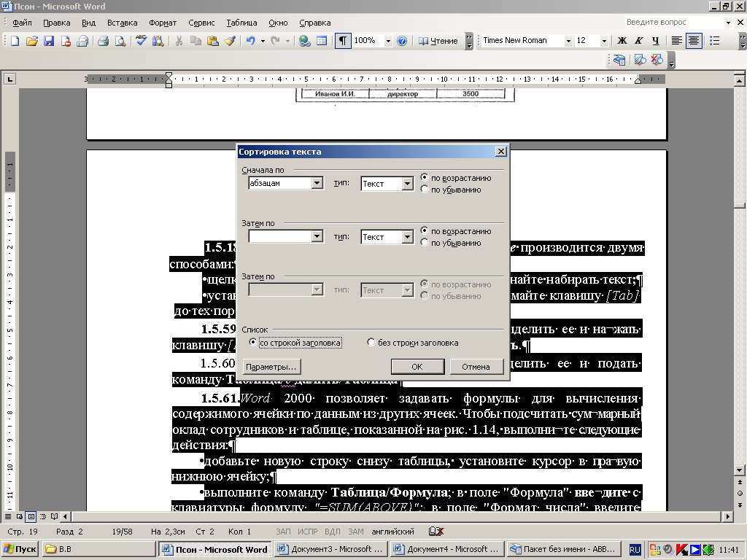Open Print Preview from the toolbar
Viewport: 747px width, 560px height.
(x=120, y=41)
